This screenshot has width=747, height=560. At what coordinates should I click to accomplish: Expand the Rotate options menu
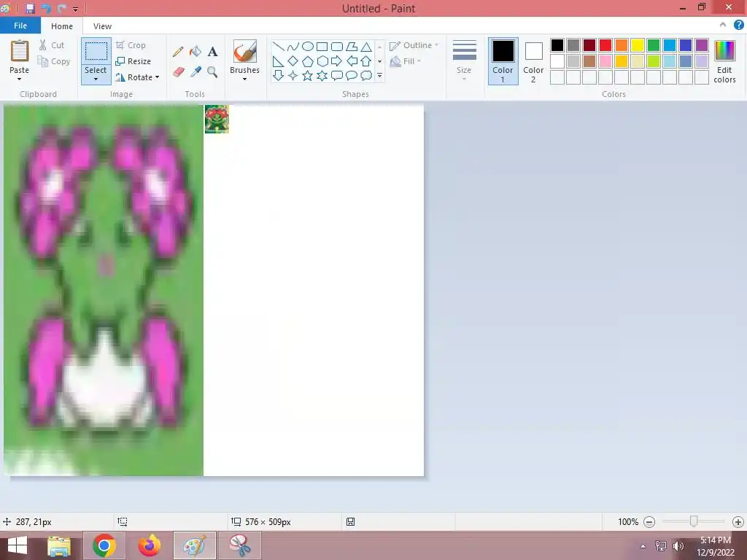(x=158, y=77)
